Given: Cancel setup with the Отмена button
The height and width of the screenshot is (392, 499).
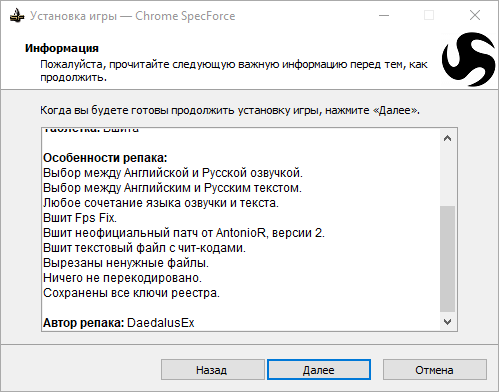Looking at the screenshot, I should (x=434, y=370).
